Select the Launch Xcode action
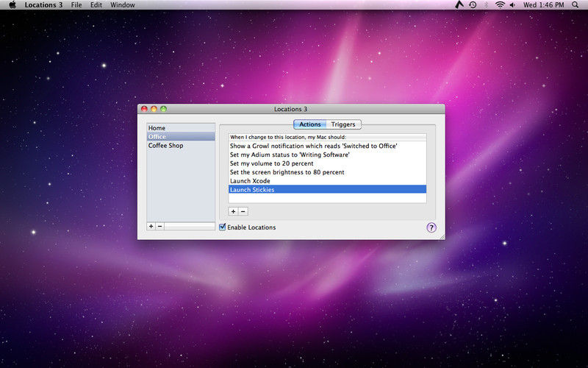The image size is (588, 368). [327, 181]
